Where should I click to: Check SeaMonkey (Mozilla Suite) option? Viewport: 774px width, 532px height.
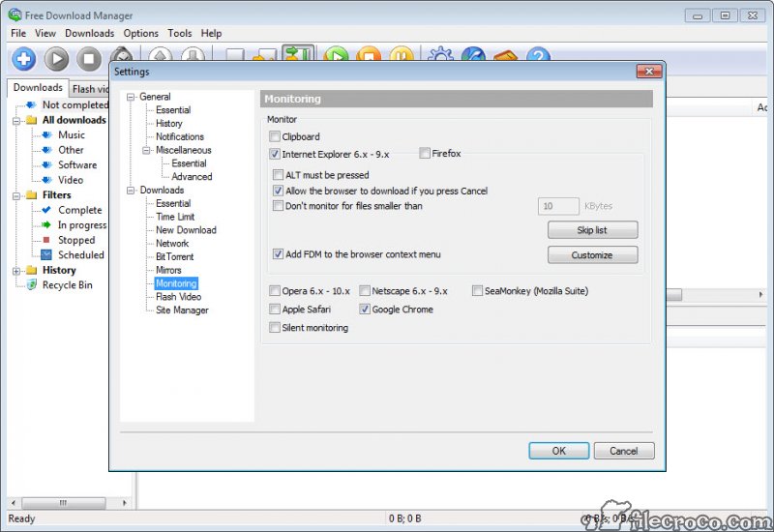pos(477,291)
